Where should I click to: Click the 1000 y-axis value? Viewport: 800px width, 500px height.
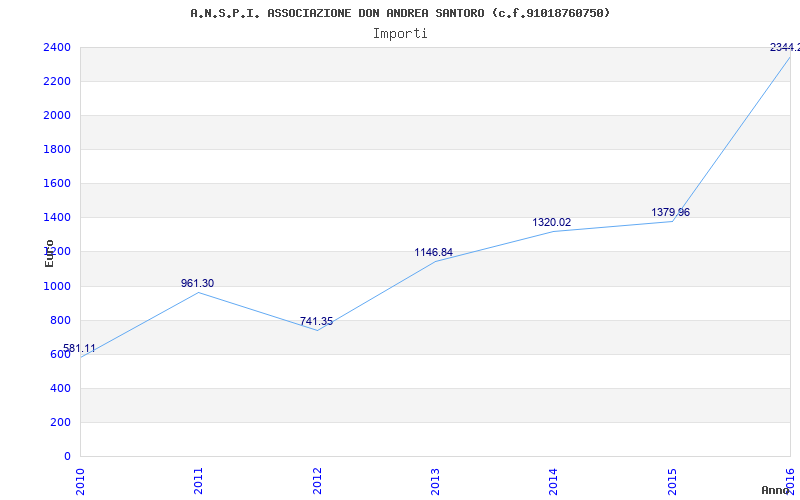click(57, 286)
